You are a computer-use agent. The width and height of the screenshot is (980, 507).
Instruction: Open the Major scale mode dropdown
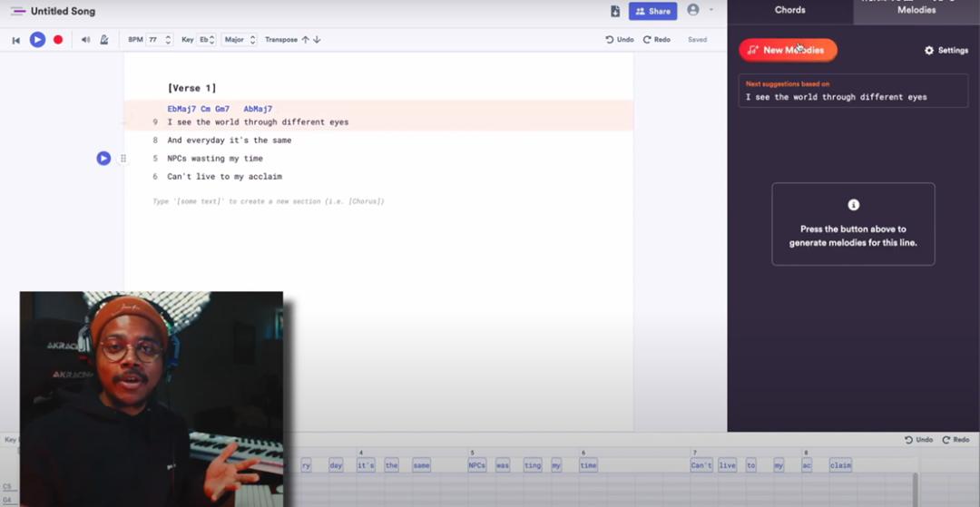click(x=240, y=39)
